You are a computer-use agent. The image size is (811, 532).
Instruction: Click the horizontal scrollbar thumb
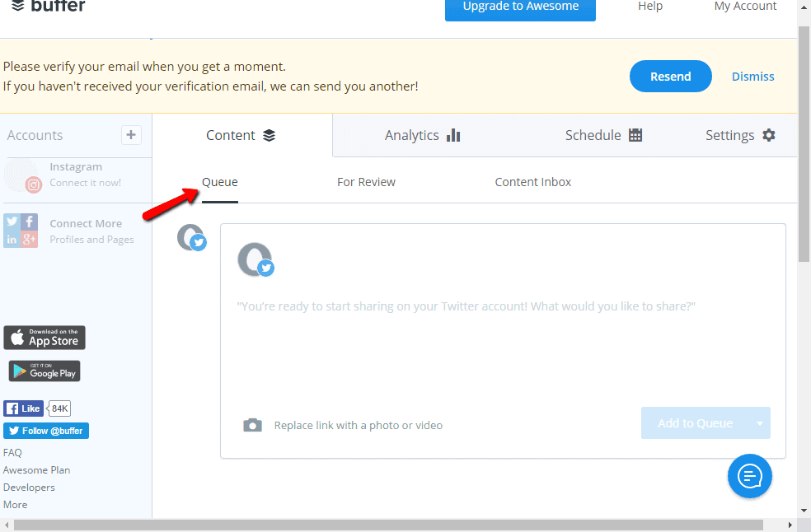pyautogui.click(x=388, y=525)
